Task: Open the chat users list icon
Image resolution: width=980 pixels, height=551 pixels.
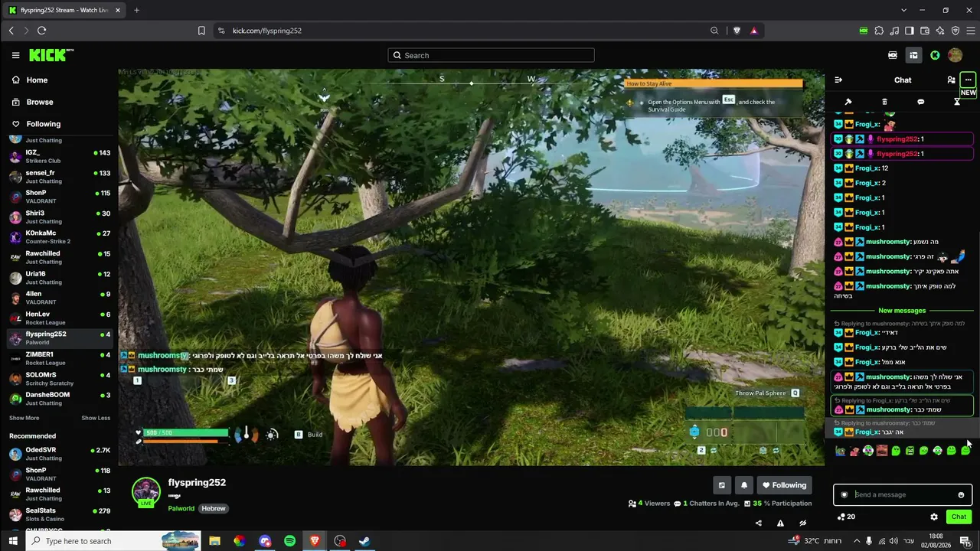Action: coord(951,80)
